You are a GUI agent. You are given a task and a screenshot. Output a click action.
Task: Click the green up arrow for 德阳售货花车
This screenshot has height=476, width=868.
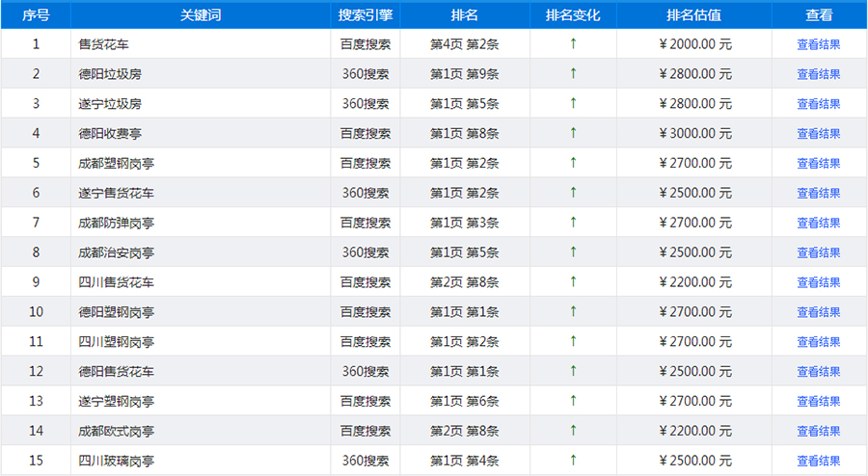(x=573, y=371)
